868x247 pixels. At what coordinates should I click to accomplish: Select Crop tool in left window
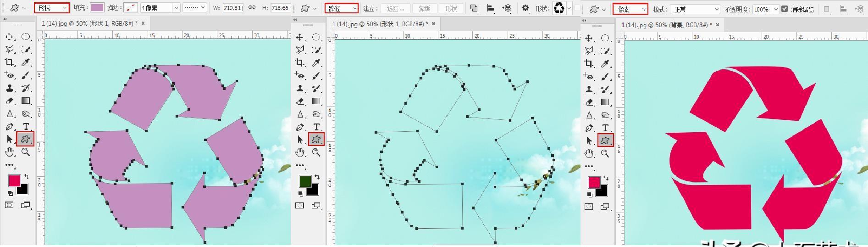[9, 62]
